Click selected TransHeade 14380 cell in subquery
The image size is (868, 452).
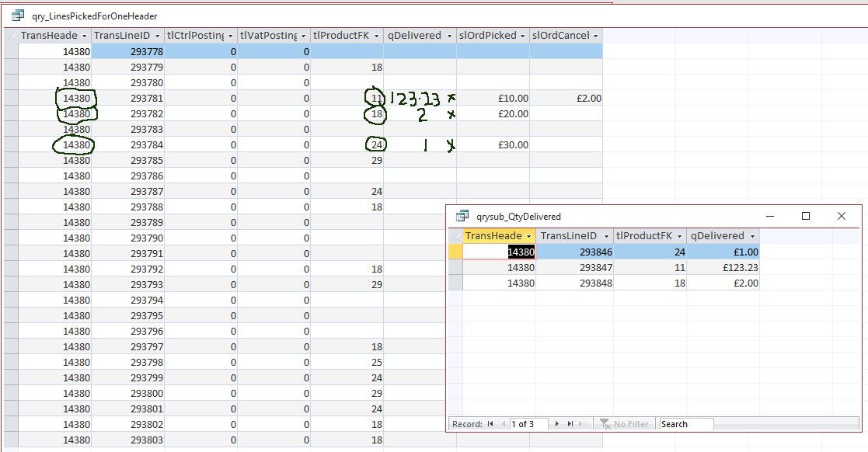(500, 252)
